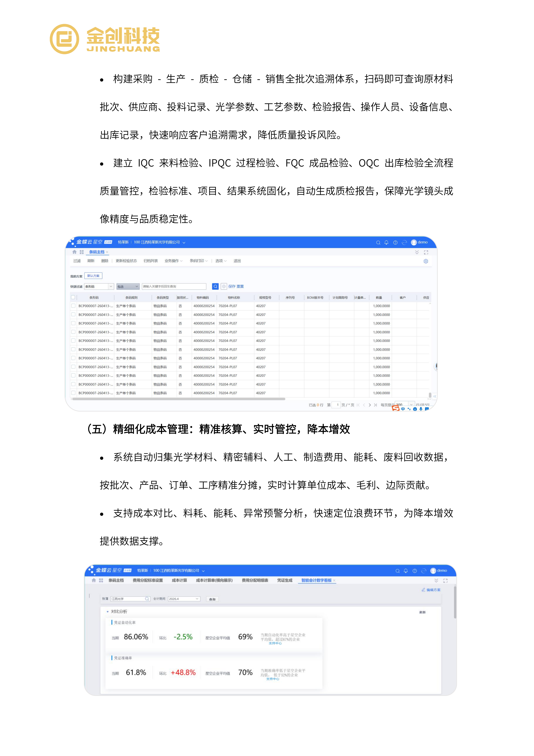Viewport: 534px width, 756px height.
Task: Expand 选项 toolbar dropdown
Action: [x=221, y=261]
